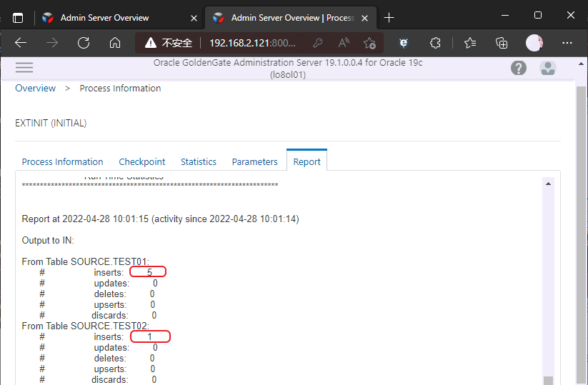Click 'Process Information' breadcrumb text

(120, 88)
